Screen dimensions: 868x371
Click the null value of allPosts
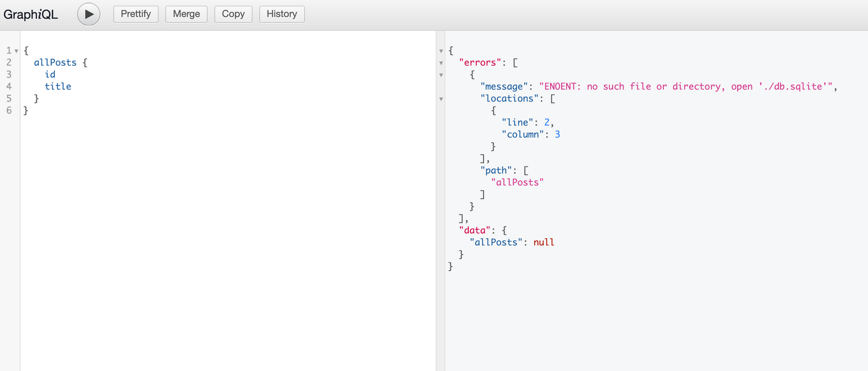pyautogui.click(x=544, y=242)
